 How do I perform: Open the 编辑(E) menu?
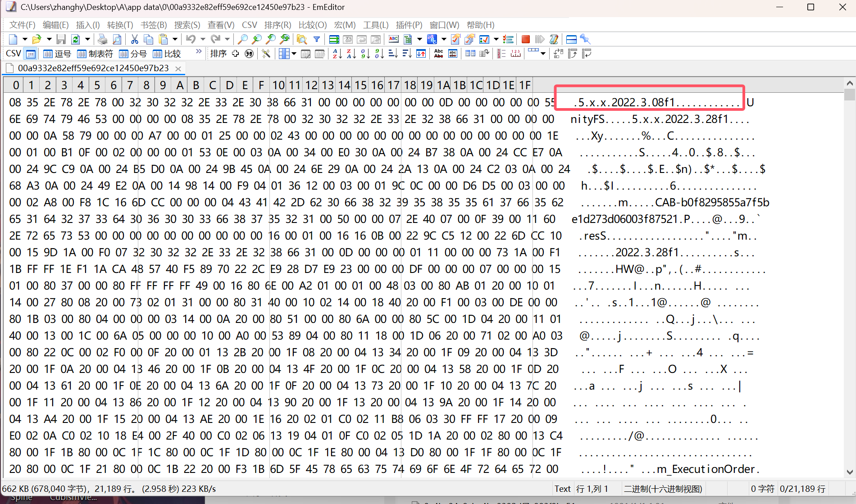(55, 25)
